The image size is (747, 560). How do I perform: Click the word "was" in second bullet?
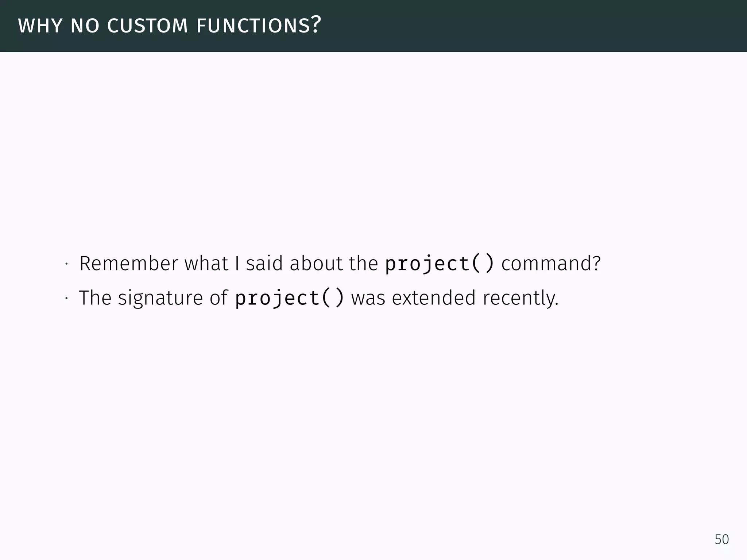pyautogui.click(x=368, y=298)
